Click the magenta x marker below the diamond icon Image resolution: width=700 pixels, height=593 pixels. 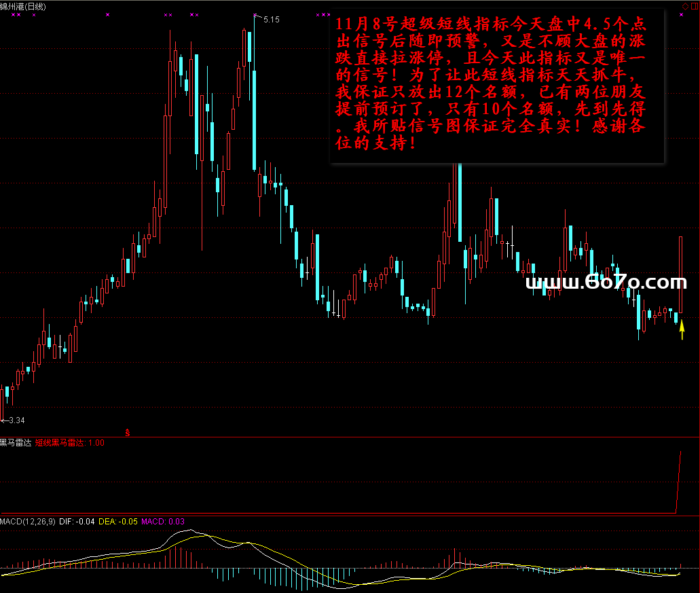[681, 14]
